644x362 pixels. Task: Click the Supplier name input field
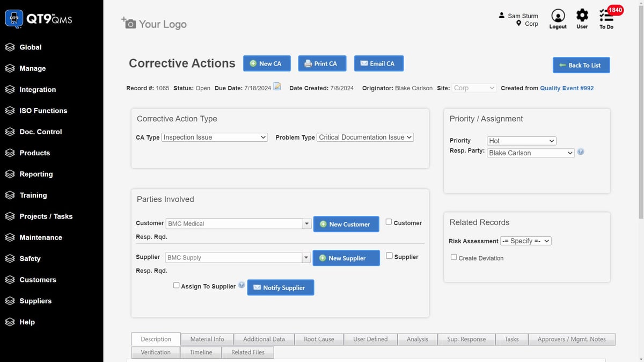click(x=233, y=258)
